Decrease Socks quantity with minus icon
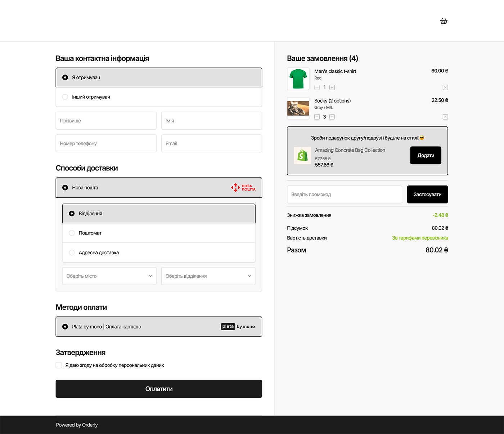504x434 pixels. 317,117
